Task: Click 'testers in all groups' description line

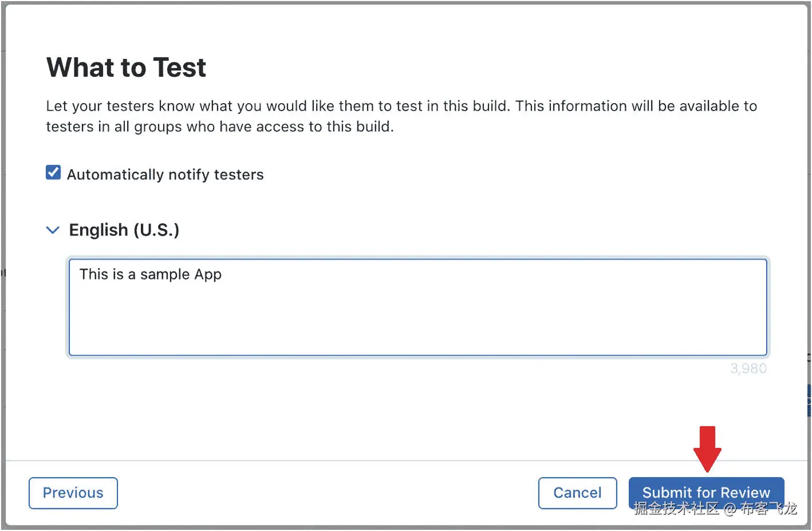Action: point(220,127)
